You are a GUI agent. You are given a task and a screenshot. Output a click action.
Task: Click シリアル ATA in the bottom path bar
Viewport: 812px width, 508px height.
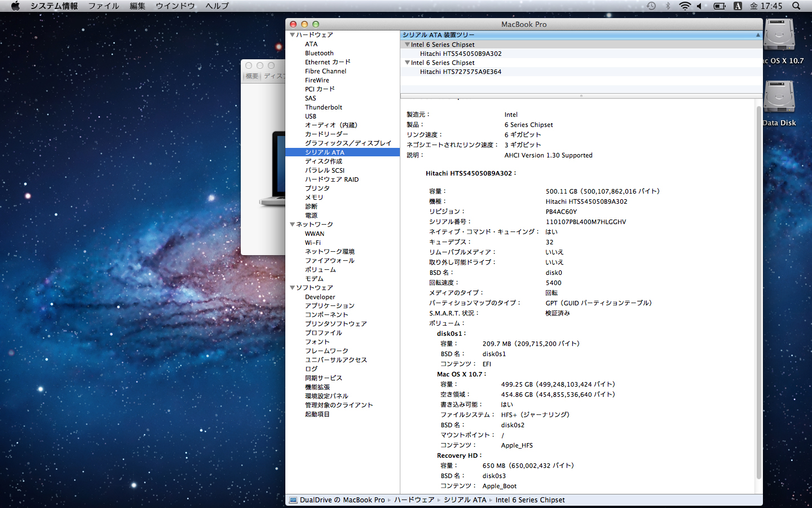pos(465,500)
